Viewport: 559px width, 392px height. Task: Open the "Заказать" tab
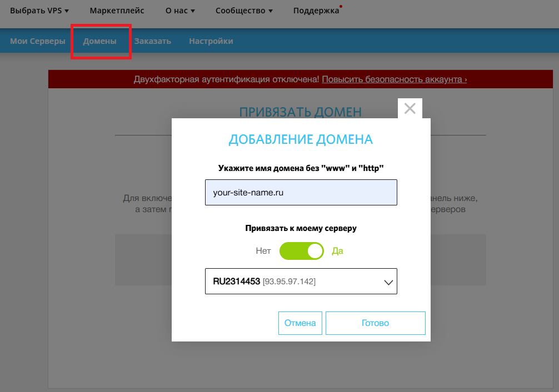(x=153, y=40)
